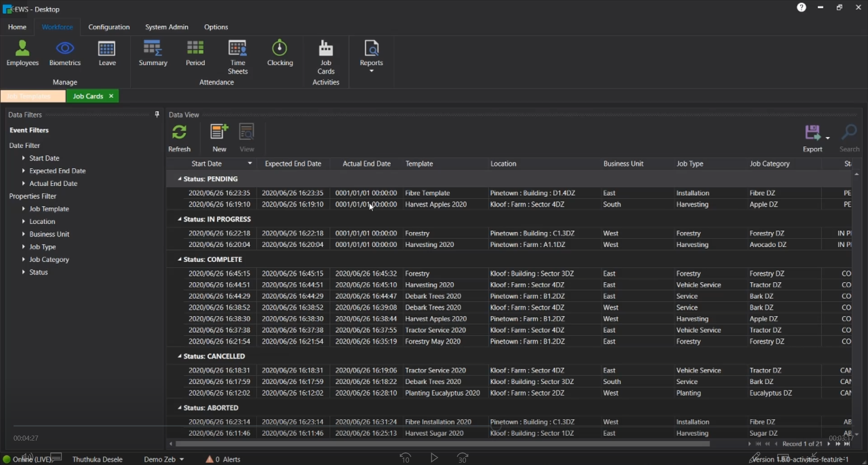Switch to the Configuration ribbon tab
Screen dimensions: 868x465
pos(109,27)
